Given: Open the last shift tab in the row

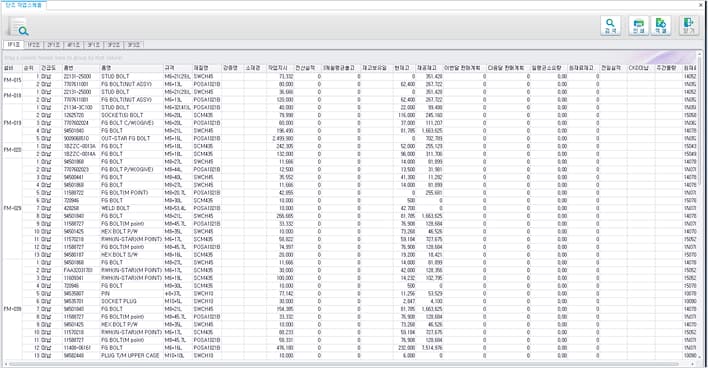Looking at the screenshot, I should tap(133, 45).
